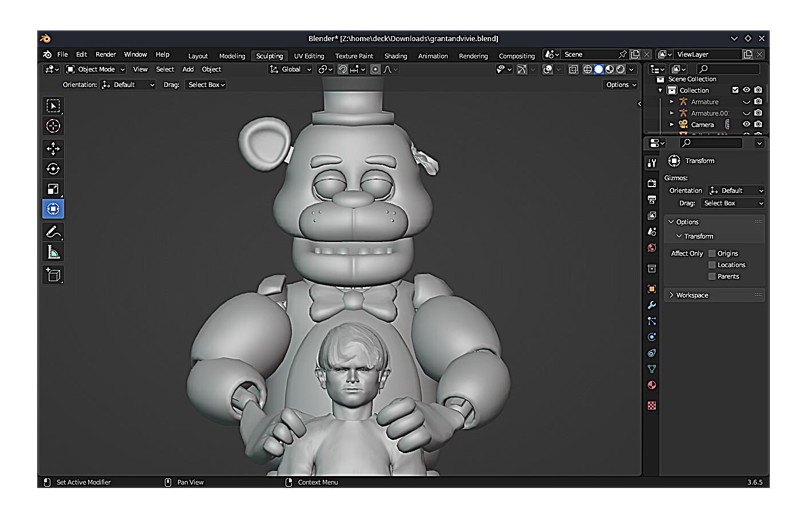Open the File menu
This screenshot has width=807, height=532.
point(62,54)
